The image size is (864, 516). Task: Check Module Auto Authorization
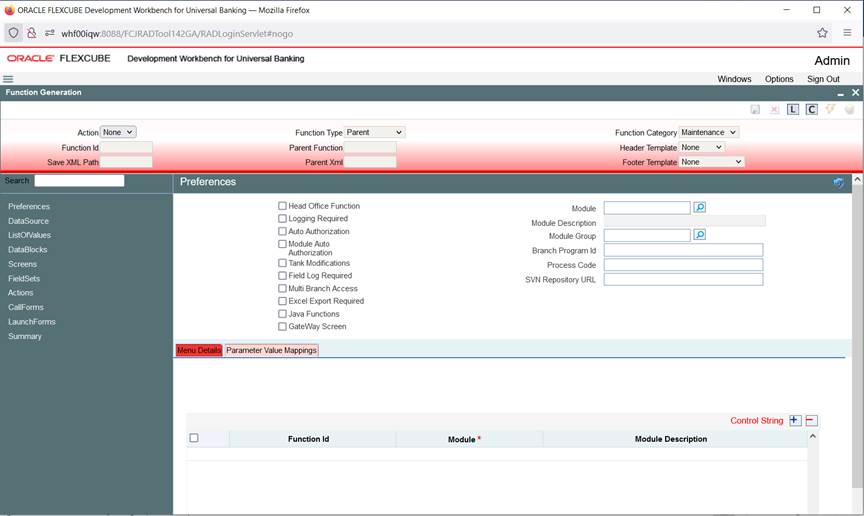pyautogui.click(x=282, y=244)
